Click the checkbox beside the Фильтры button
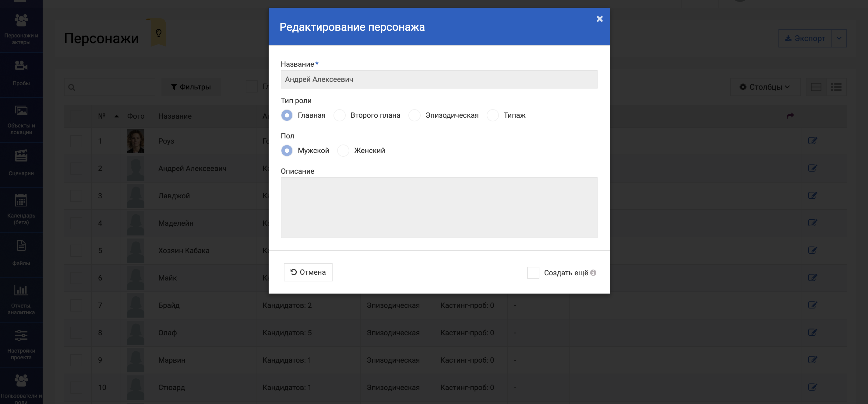This screenshot has height=404, width=868. tap(252, 86)
